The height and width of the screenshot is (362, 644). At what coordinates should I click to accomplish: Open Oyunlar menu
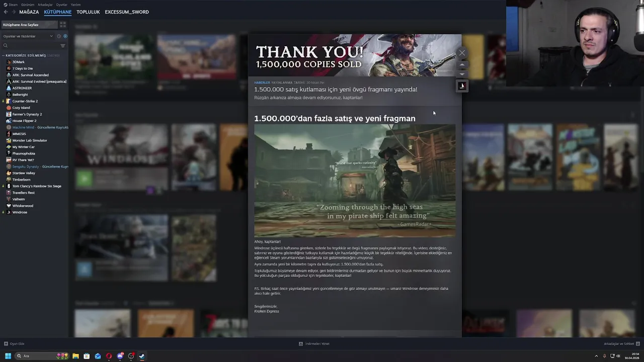pos(61,5)
